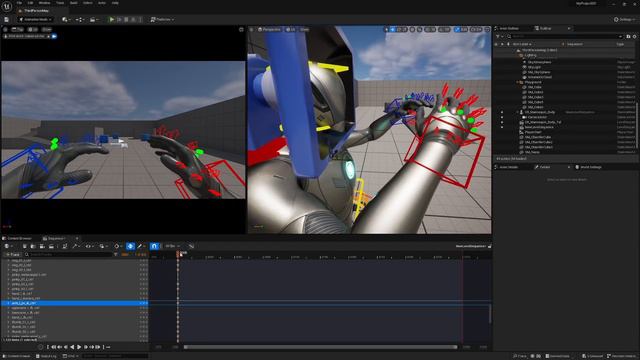The image size is (640, 360).
Task: Open the Build menu
Action: tap(73, 3)
